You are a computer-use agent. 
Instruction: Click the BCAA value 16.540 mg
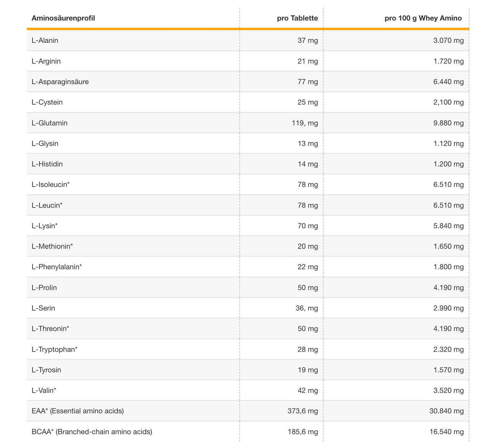click(446, 432)
